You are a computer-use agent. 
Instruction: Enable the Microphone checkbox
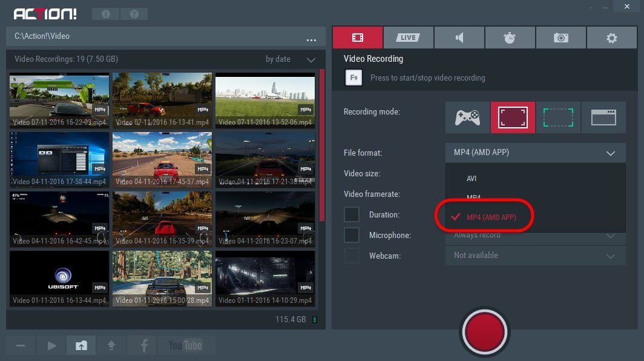pos(352,235)
